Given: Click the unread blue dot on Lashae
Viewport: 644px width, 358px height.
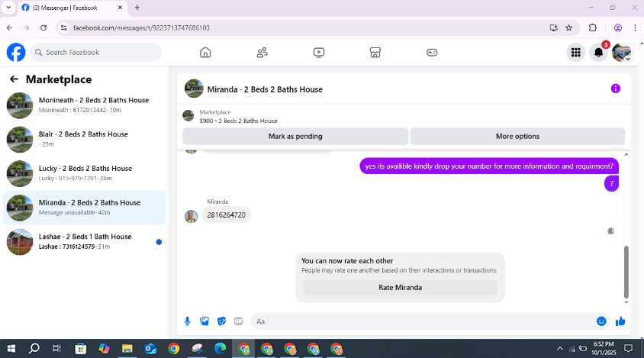Looking at the screenshot, I should pyautogui.click(x=159, y=242).
